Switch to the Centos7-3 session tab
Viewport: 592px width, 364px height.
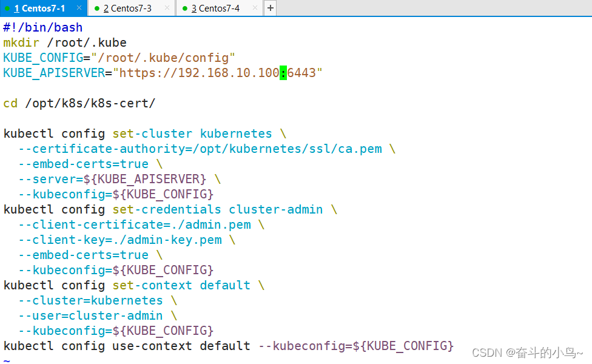[x=132, y=8]
